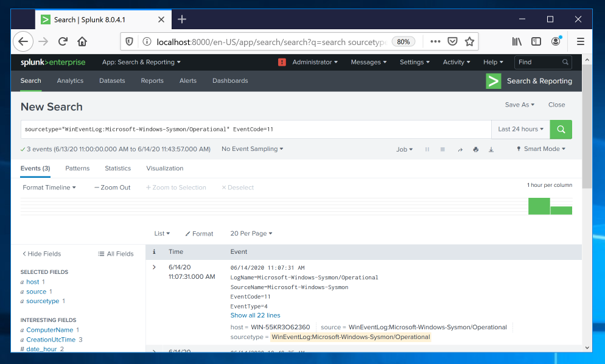Reload the Splunk page in the browser
This screenshot has height=364, width=605.
coord(62,41)
